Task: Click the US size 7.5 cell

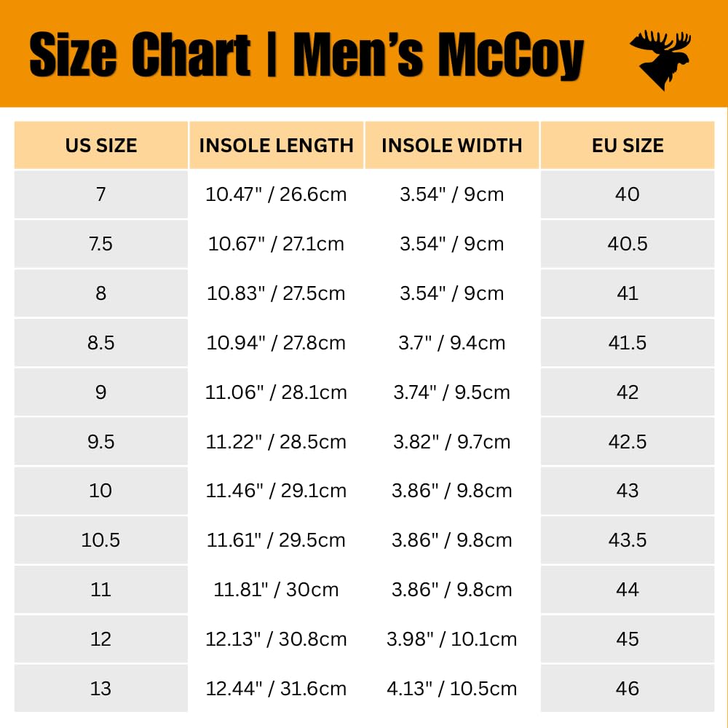Action: 100,244
